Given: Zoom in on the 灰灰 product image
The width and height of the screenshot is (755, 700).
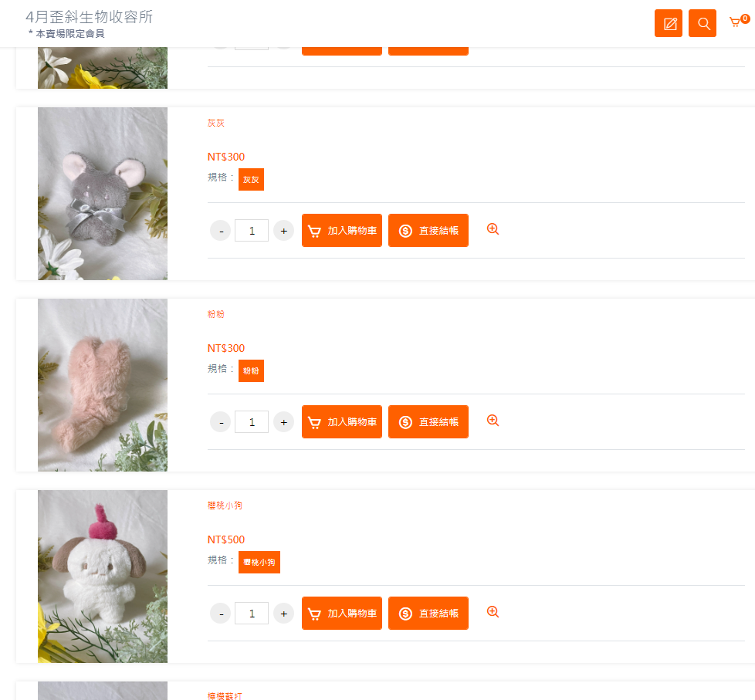Looking at the screenshot, I should [493, 229].
